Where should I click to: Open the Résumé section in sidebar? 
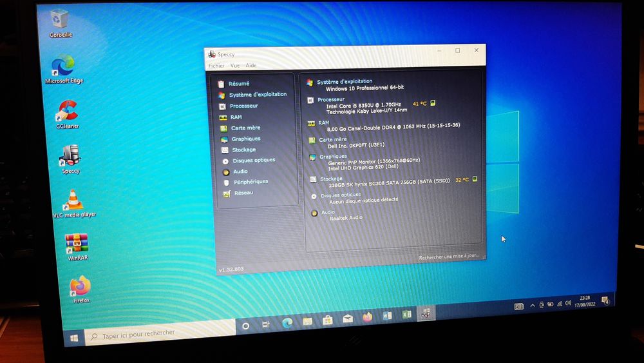[238, 84]
